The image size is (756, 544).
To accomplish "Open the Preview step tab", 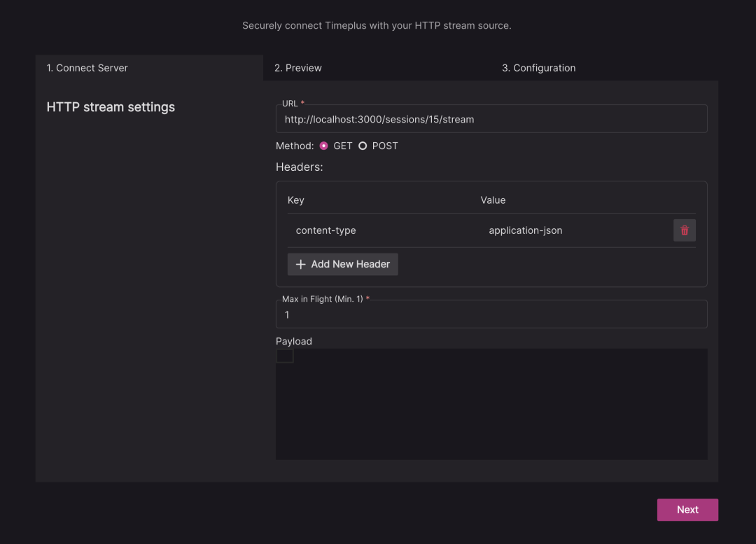I will [298, 68].
